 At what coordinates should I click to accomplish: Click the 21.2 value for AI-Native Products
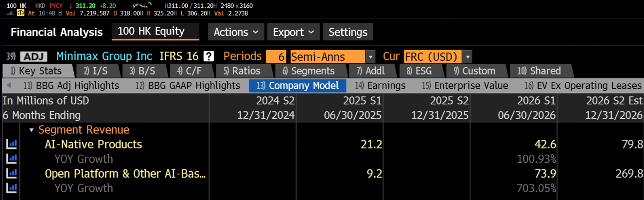tap(371, 145)
